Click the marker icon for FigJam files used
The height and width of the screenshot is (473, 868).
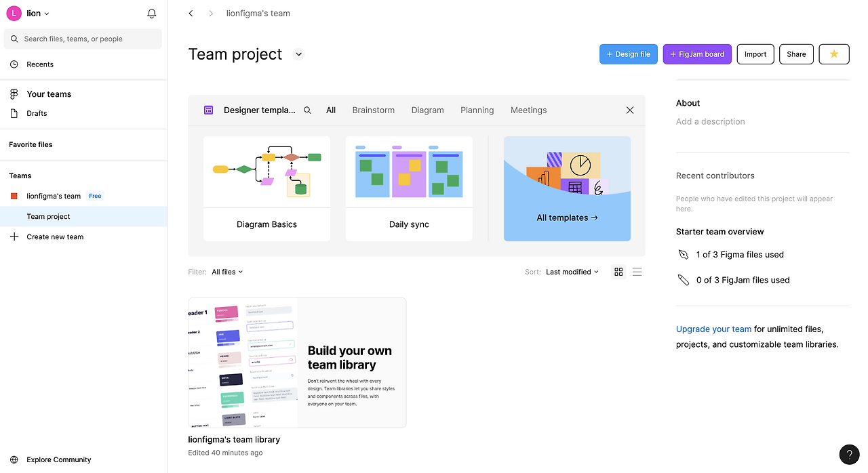683,280
